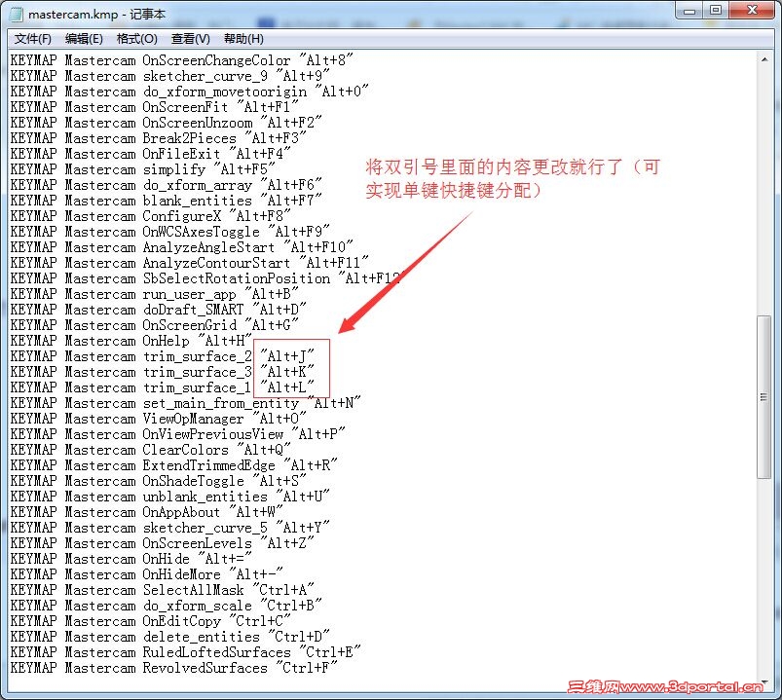Click the OnFileExit "Alt+F4" line

click(x=151, y=154)
